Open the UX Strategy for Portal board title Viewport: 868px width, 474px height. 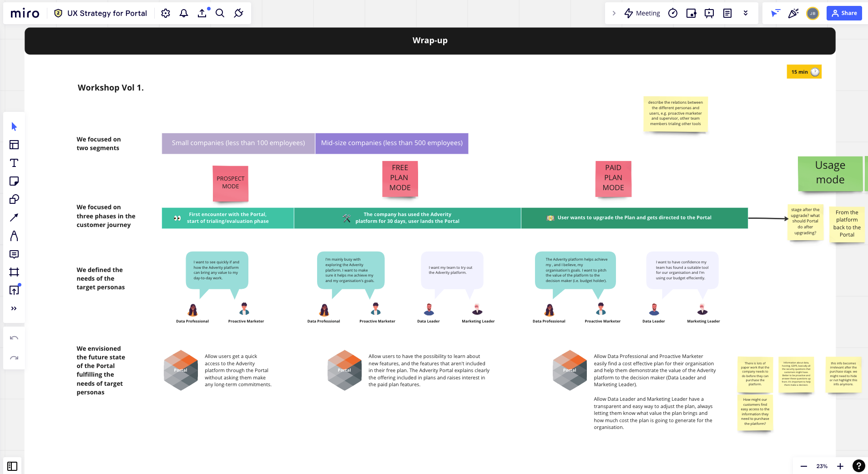point(107,13)
